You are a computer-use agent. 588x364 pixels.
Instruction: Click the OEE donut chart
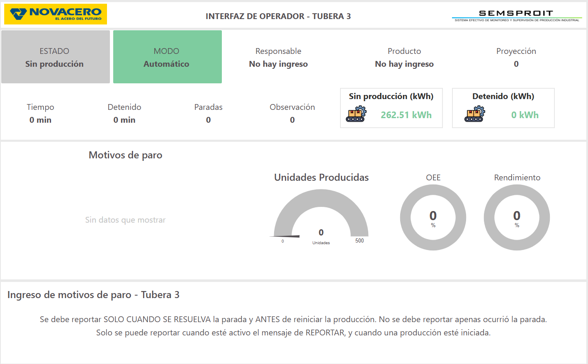click(x=433, y=218)
